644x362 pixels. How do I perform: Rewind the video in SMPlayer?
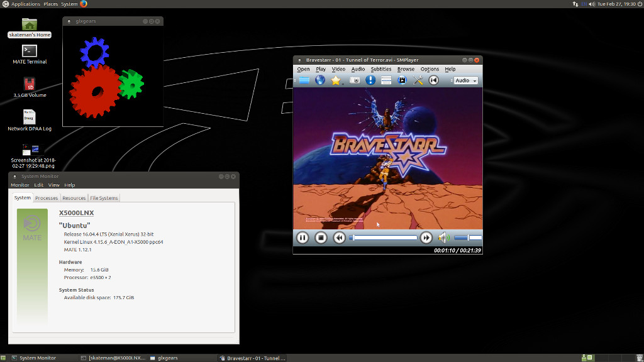click(339, 238)
